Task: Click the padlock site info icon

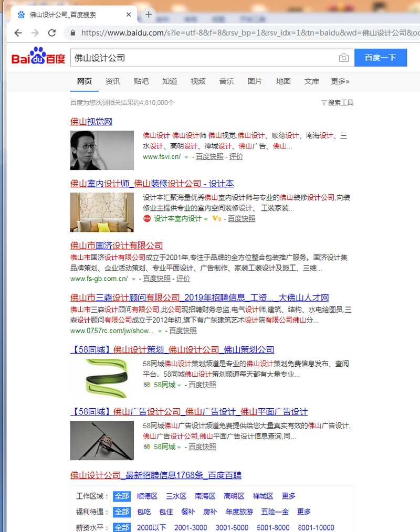Action: (x=72, y=33)
